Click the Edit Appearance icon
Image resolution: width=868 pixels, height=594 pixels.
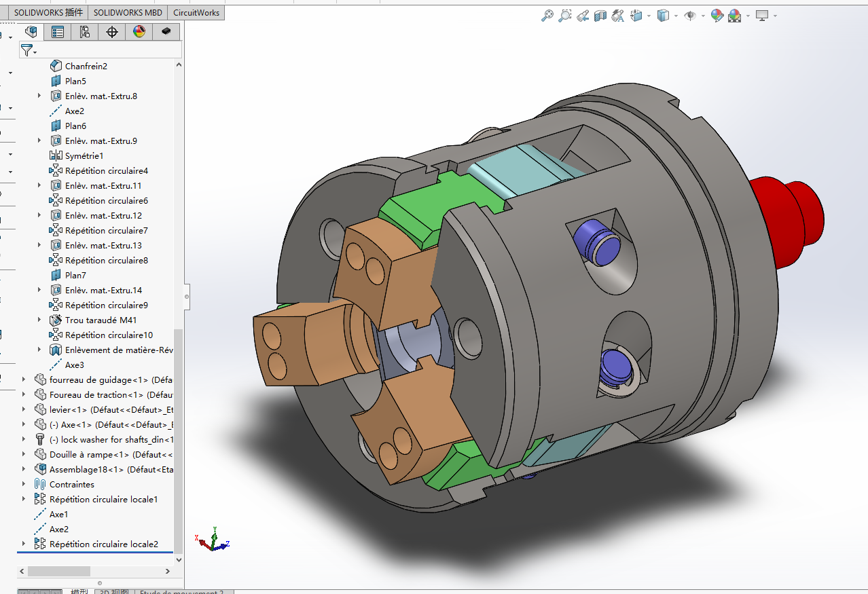point(717,16)
